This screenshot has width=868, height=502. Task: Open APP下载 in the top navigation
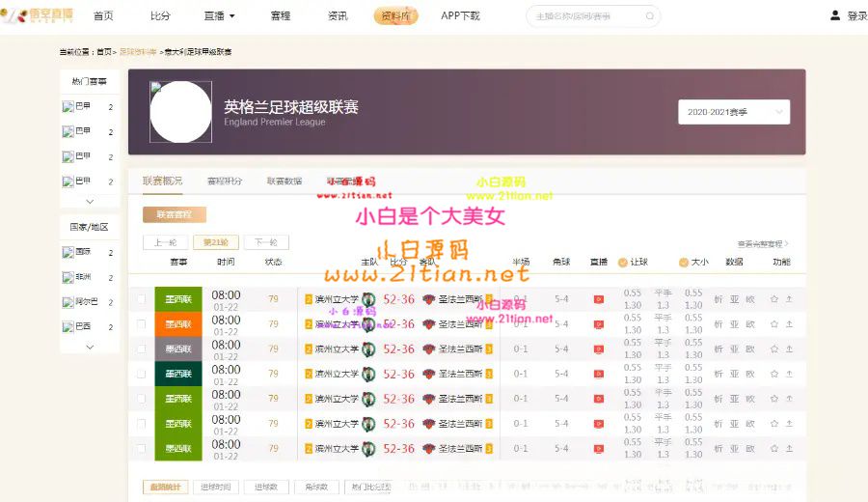[x=461, y=16]
